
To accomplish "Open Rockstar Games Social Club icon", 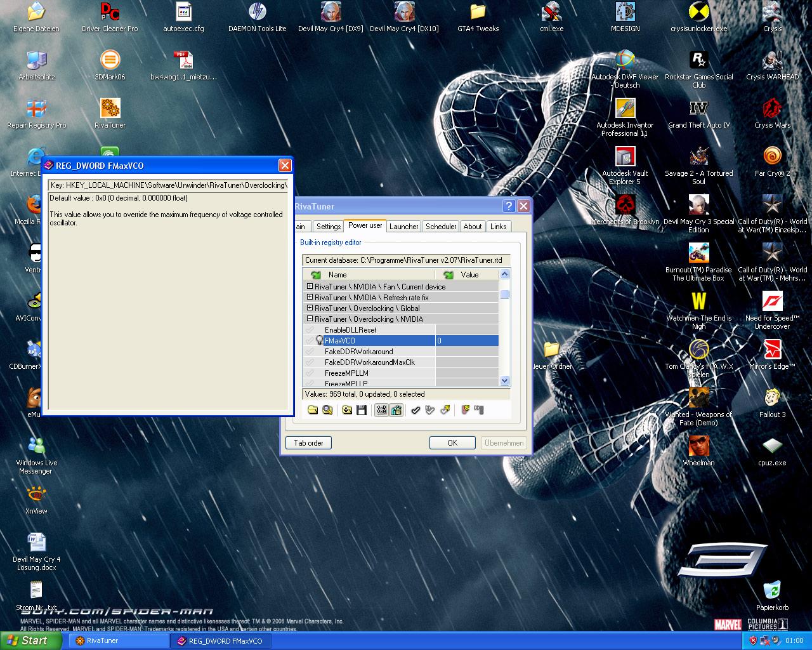I will coord(698,69).
